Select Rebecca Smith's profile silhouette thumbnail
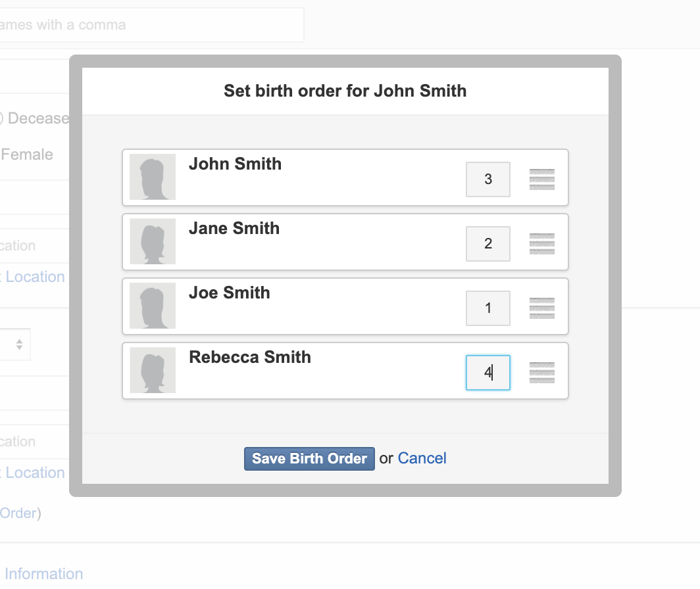This screenshot has height=589, width=700. tap(153, 370)
